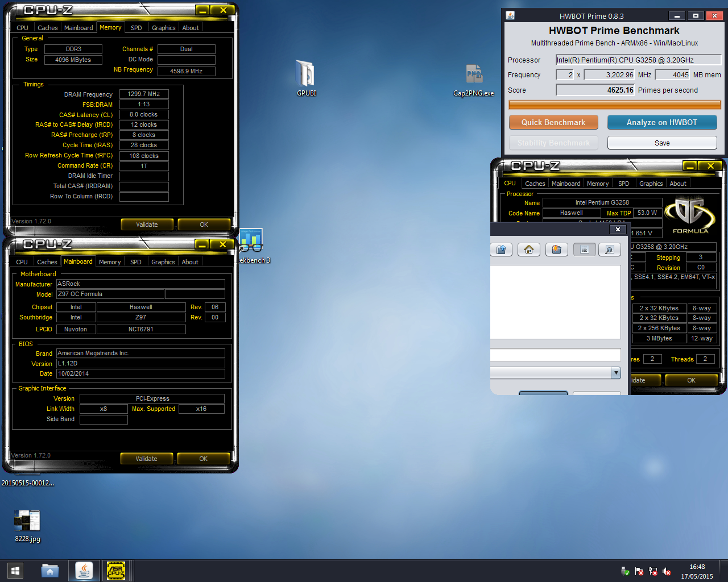Switch file dialog to list view

coord(585,250)
